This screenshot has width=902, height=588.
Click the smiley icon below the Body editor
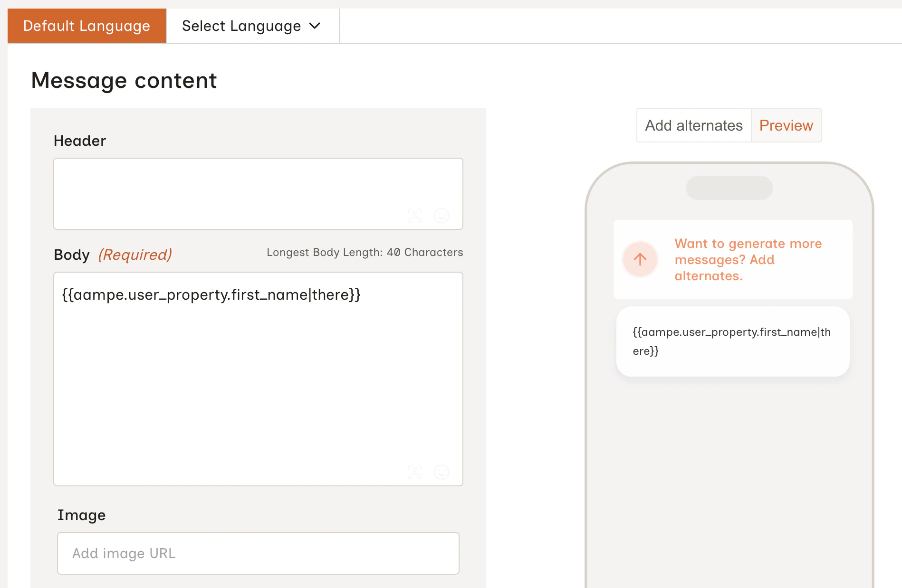(441, 472)
